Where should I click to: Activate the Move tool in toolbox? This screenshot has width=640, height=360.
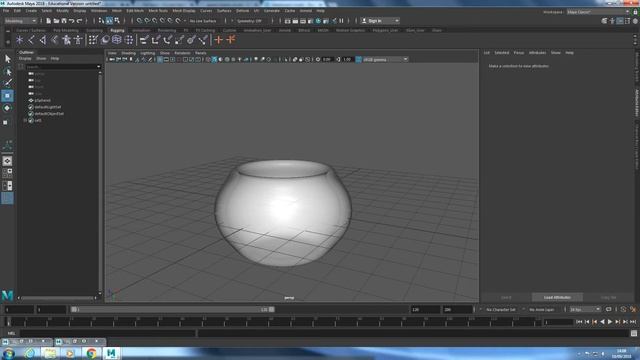pos(7,96)
